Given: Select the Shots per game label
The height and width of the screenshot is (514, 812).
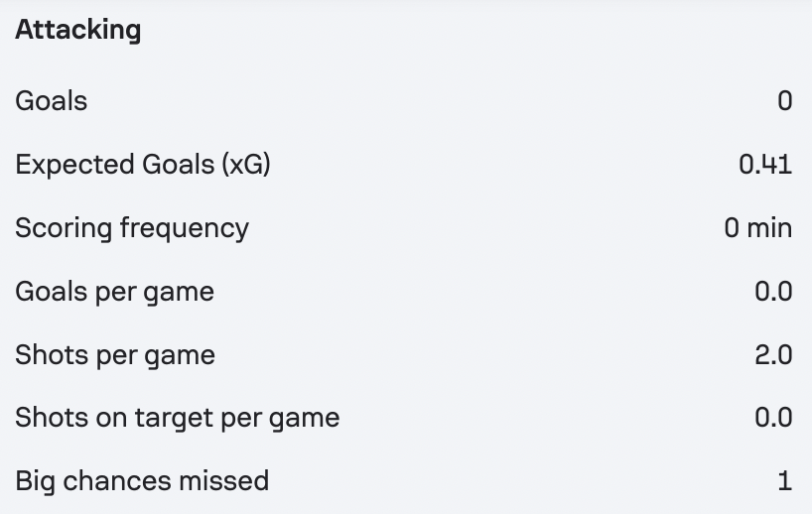Looking at the screenshot, I should coord(115,355).
